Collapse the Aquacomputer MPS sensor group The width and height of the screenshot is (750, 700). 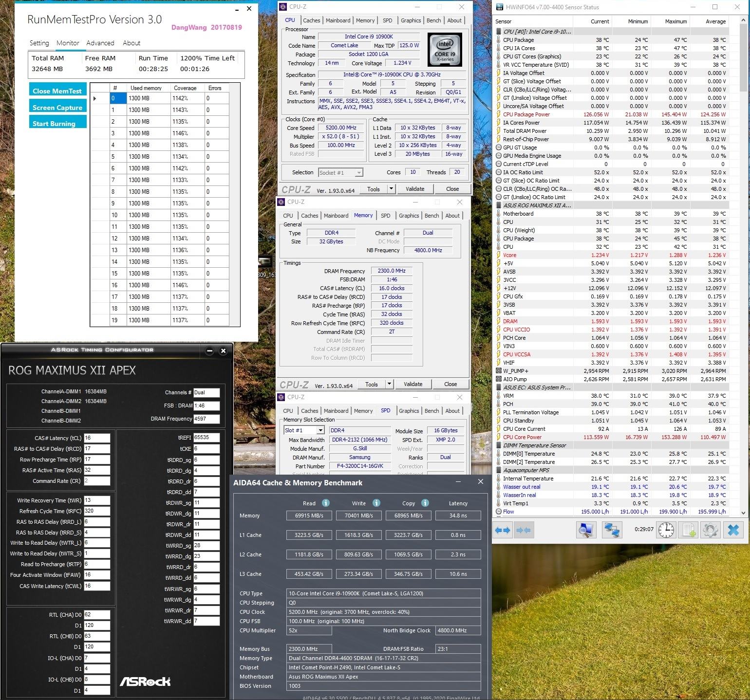(x=499, y=470)
